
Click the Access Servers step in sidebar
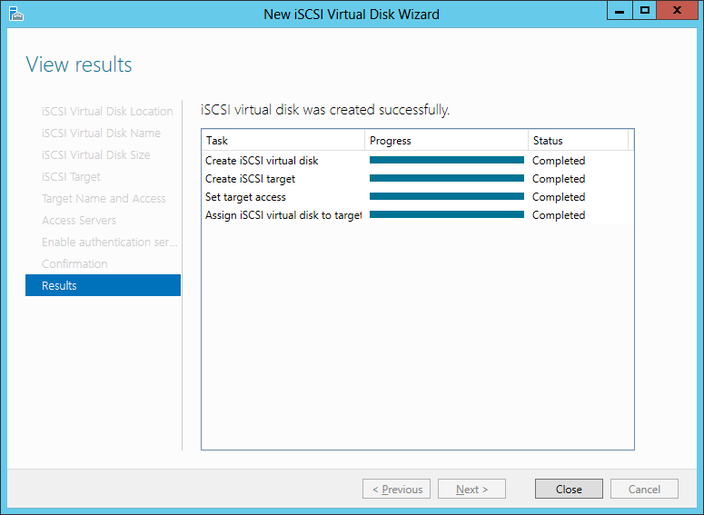click(79, 220)
